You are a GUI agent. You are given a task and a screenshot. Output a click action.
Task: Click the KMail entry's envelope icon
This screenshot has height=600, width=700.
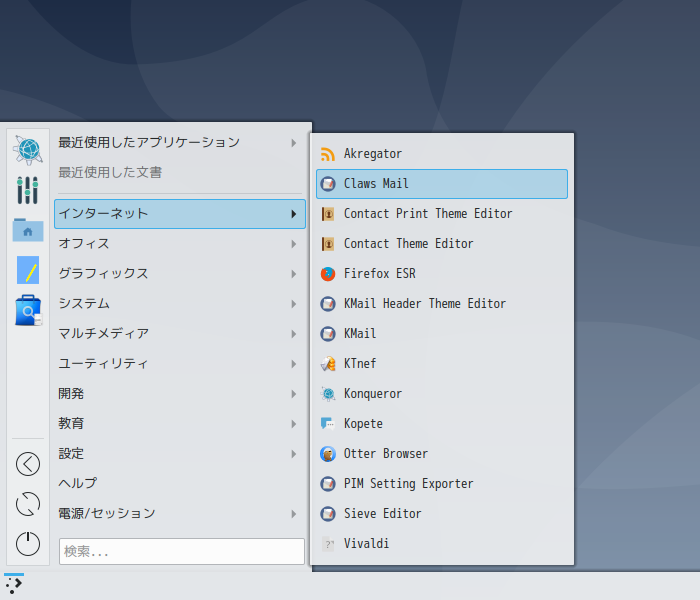pyautogui.click(x=328, y=333)
